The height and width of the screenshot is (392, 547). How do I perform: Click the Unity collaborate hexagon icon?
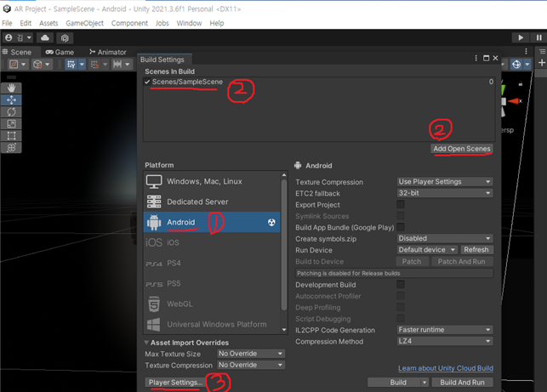pos(65,37)
